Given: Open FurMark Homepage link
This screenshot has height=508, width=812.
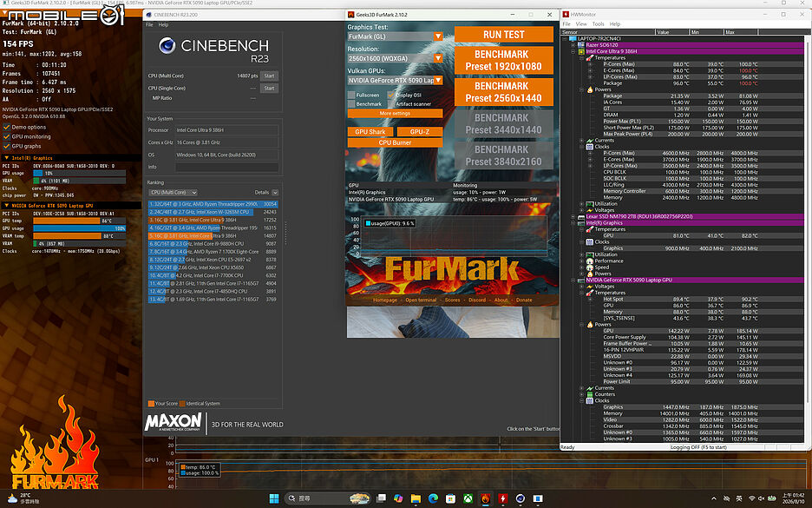Looking at the screenshot, I should click(x=385, y=300).
